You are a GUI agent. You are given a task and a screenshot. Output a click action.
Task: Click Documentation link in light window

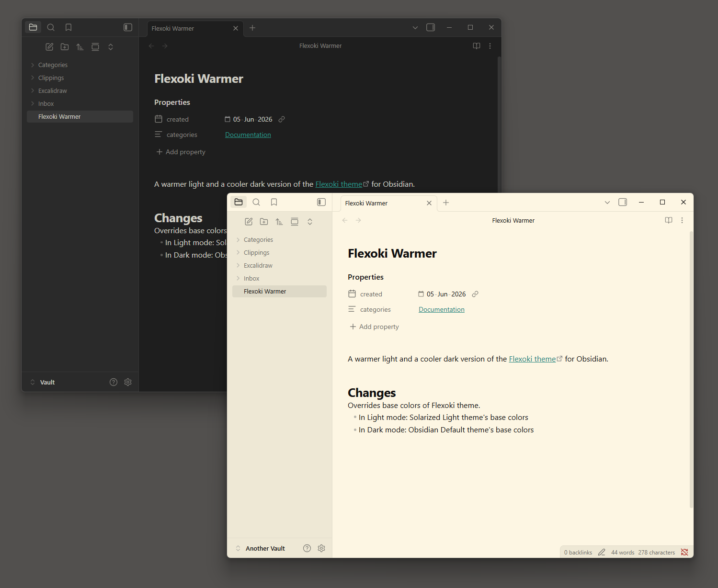tap(442, 309)
